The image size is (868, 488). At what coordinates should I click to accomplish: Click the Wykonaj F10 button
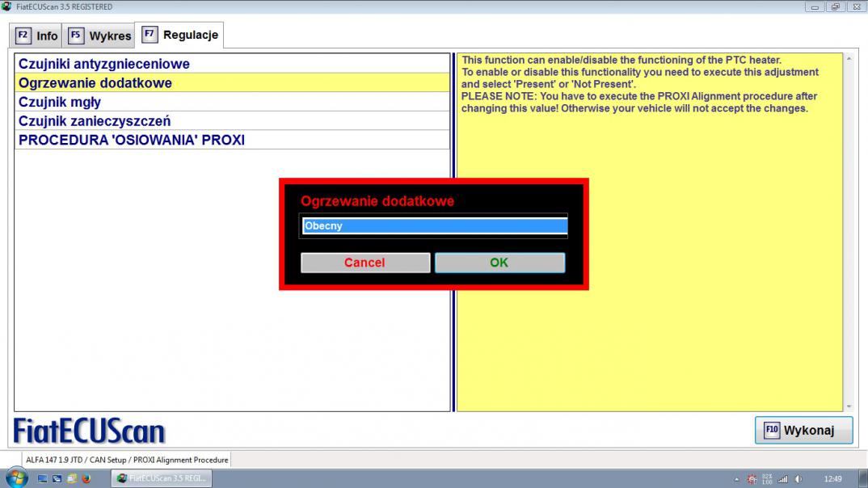coord(804,430)
